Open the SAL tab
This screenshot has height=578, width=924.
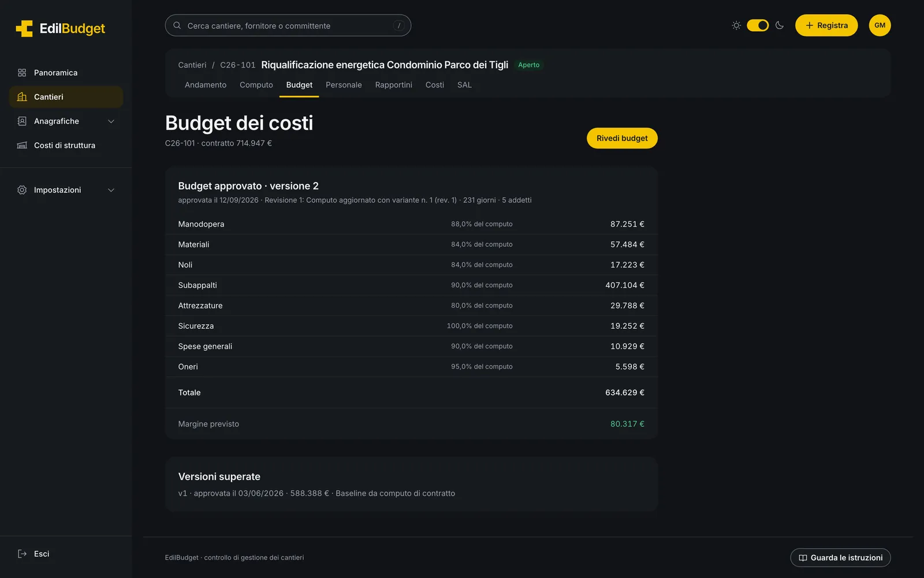tap(464, 85)
